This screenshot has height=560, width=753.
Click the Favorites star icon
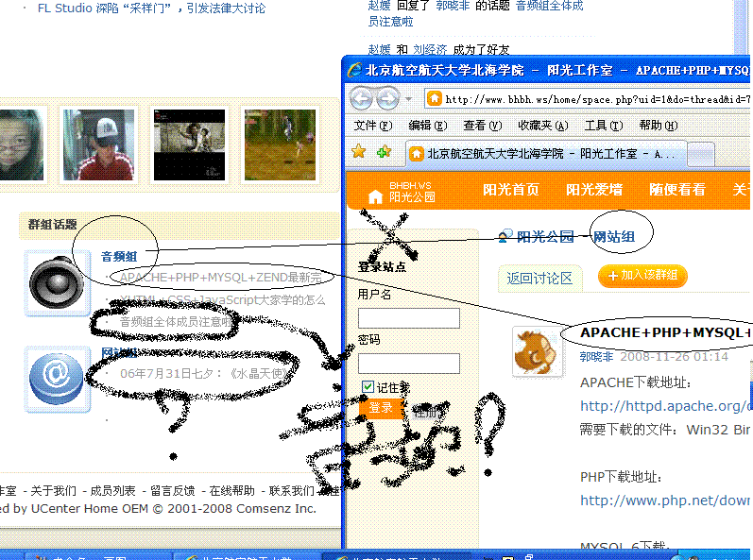click(x=359, y=152)
